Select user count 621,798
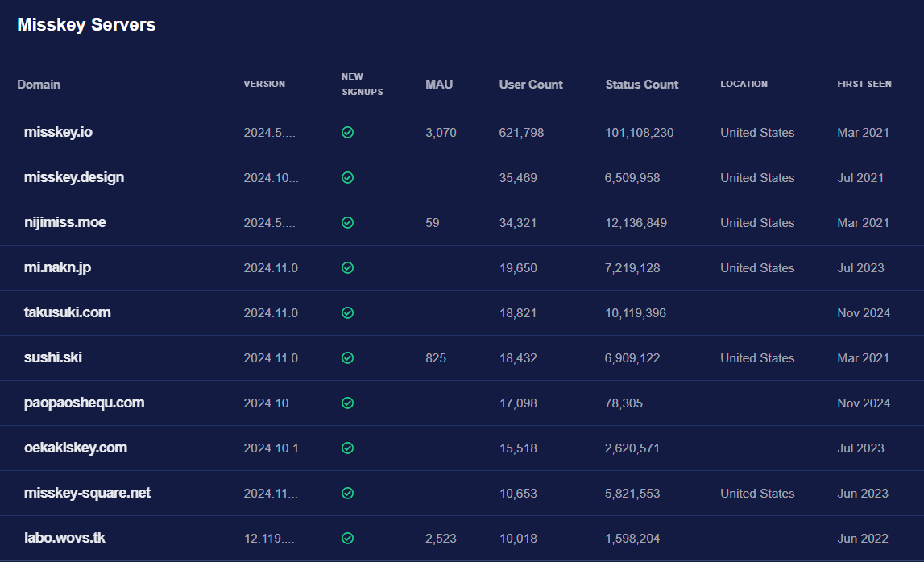The width and height of the screenshot is (924, 562). tap(521, 133)
